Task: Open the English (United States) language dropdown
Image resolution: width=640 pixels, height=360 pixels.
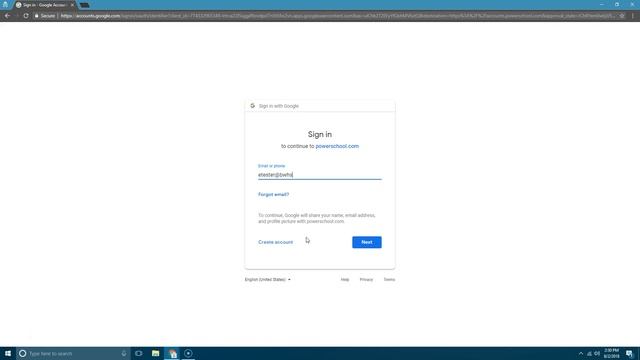Action: 268,280
